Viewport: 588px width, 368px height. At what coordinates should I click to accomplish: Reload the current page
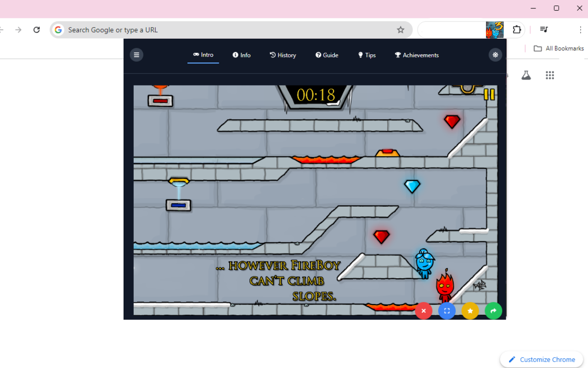pos(37,30)
